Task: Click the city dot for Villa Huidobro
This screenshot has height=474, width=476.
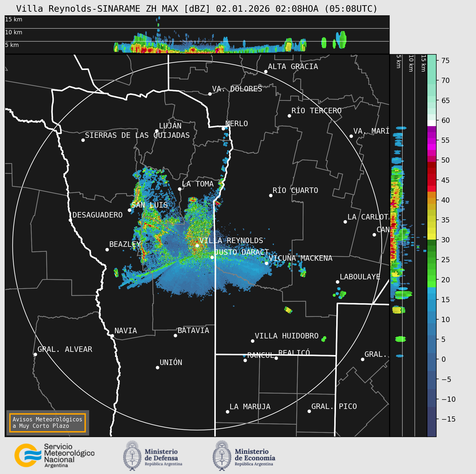Action: [253, 341]
